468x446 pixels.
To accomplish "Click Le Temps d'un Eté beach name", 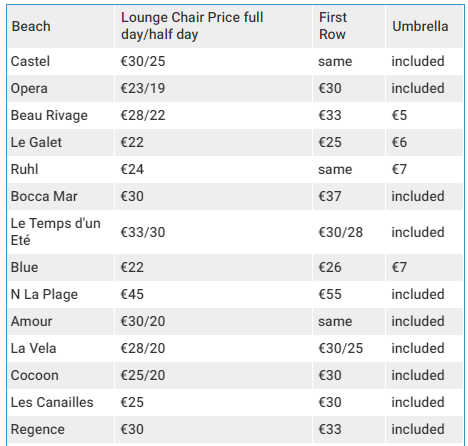I will (56, 232).
